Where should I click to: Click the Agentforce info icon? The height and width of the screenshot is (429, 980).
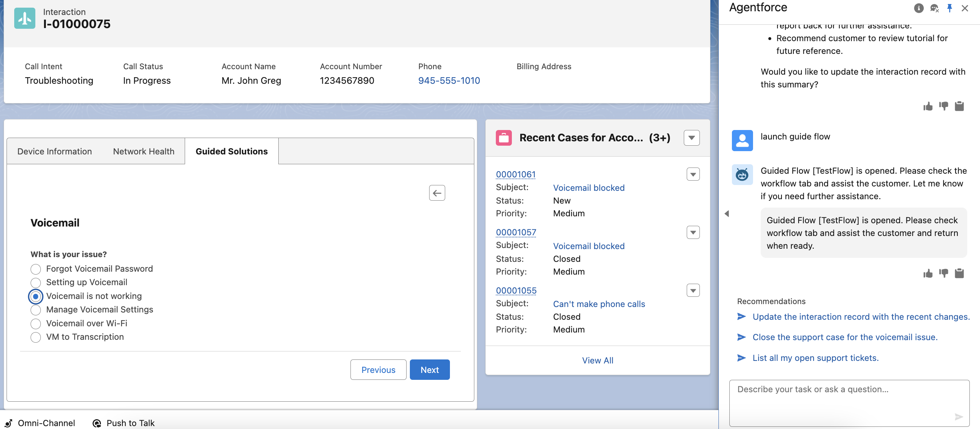click(918, 8)
